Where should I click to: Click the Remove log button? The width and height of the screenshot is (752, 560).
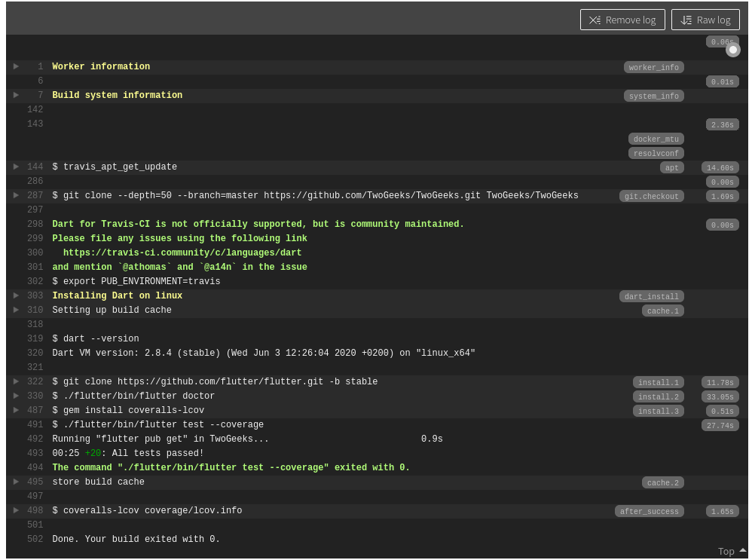click(x=622, y=20)
